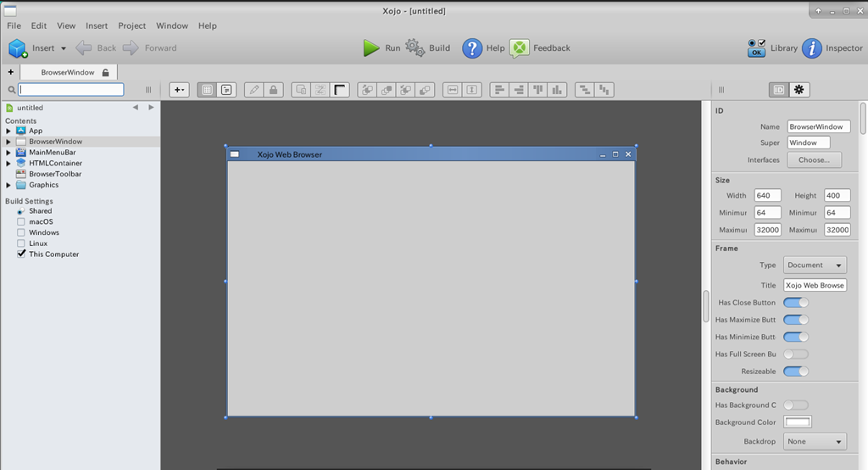Select the BrowserWindow tab

click(x=69, y=72)
